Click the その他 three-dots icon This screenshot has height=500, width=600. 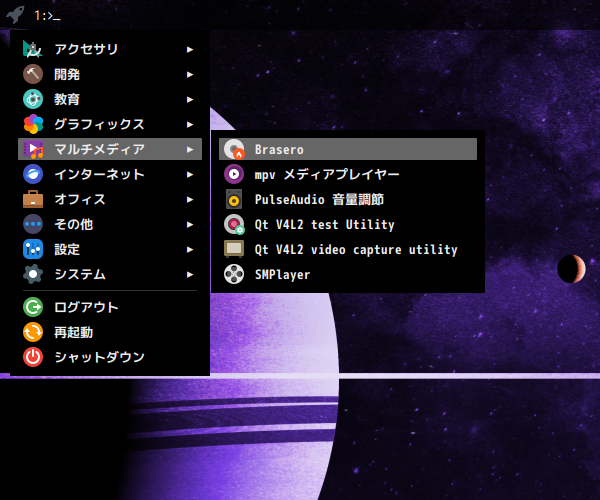33,224
